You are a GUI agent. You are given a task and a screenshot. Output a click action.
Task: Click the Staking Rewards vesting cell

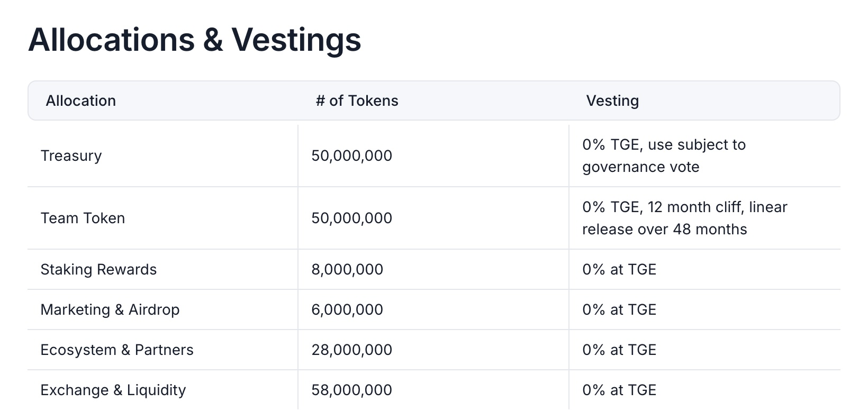point(619,269)
